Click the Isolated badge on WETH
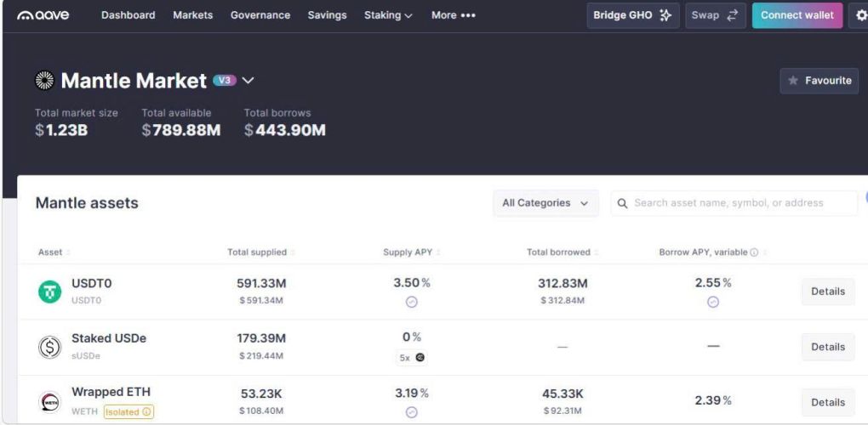 pos(128,412)
